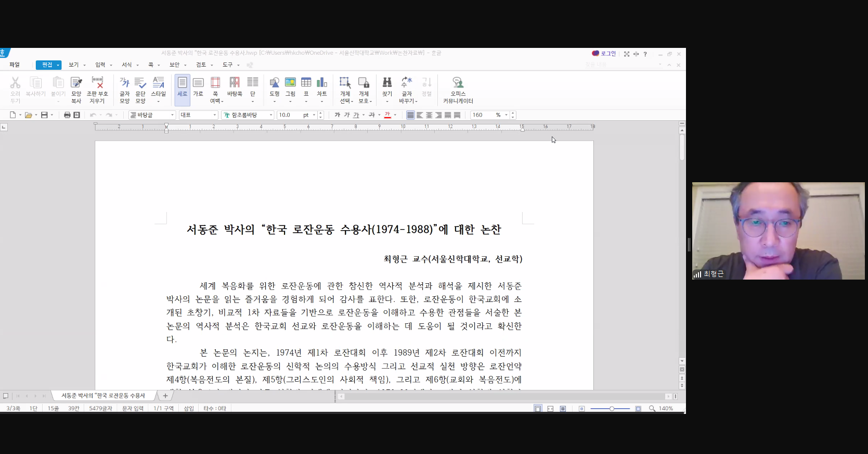Toggle underline 가 formatting
Screen dimensions: 868x454
[x=356, y=115]
